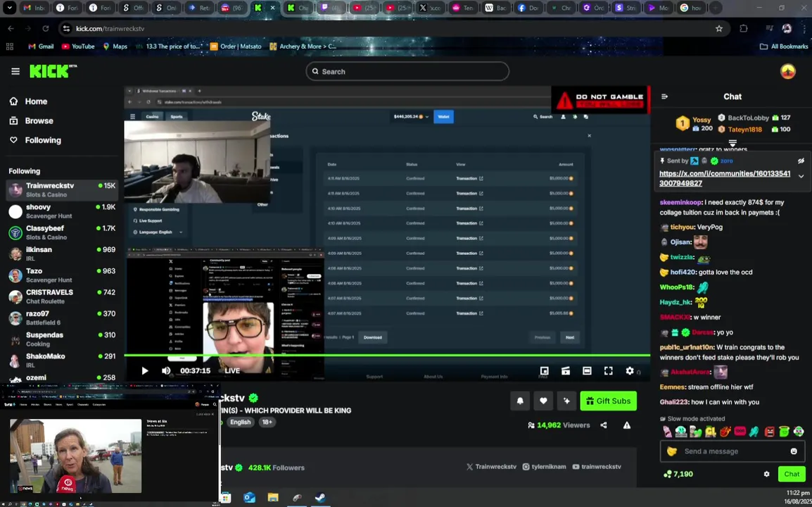Viewport: 812px width, 507px height.
Task: Bookmark this page with the star icon
Action: pyautogui.click(x=719, y=28)
